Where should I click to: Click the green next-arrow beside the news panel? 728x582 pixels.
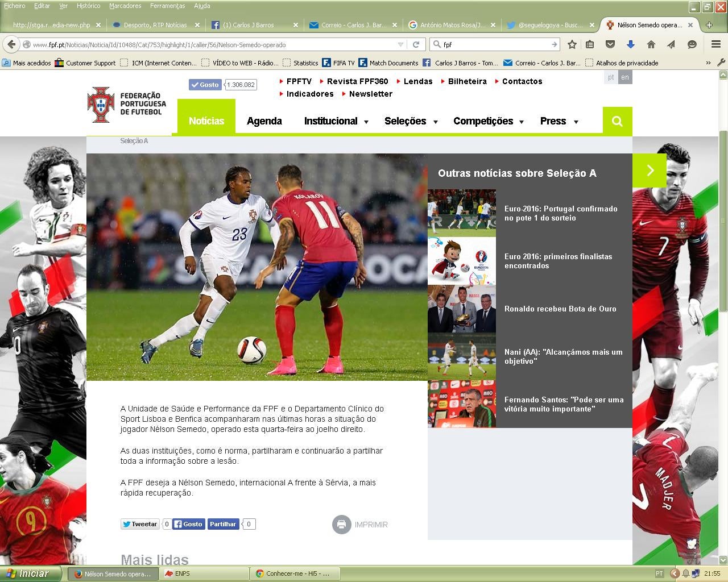650,170
